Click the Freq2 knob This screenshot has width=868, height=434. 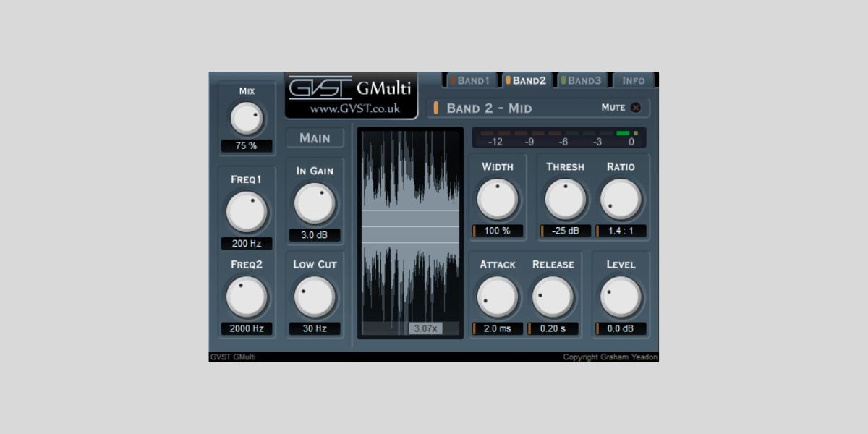pyautogui.click(x=247, y=297)
